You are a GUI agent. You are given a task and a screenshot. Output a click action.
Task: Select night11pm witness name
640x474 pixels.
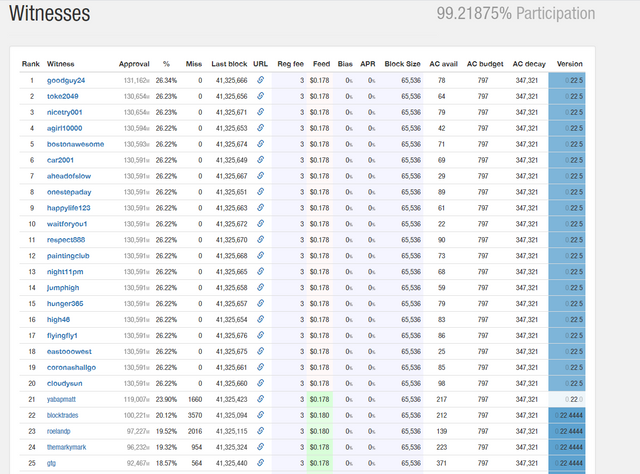point(65,271)
